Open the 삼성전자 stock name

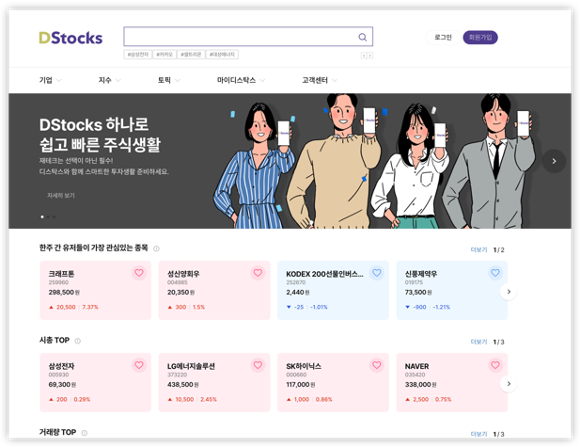pos(61,366)
